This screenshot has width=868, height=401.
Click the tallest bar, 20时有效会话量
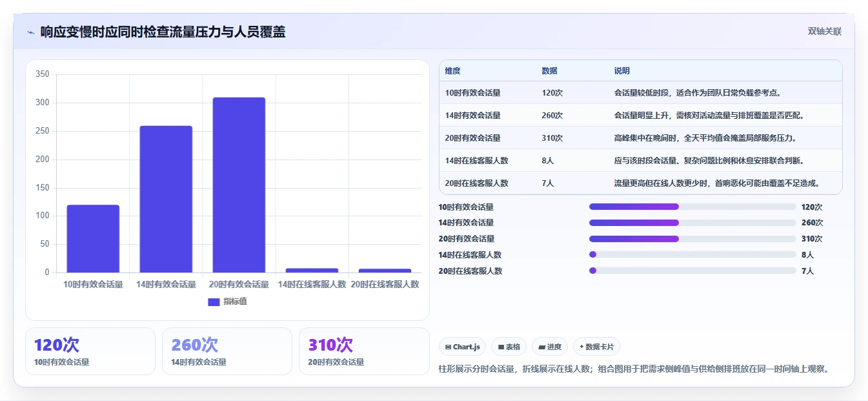point(239,185)
